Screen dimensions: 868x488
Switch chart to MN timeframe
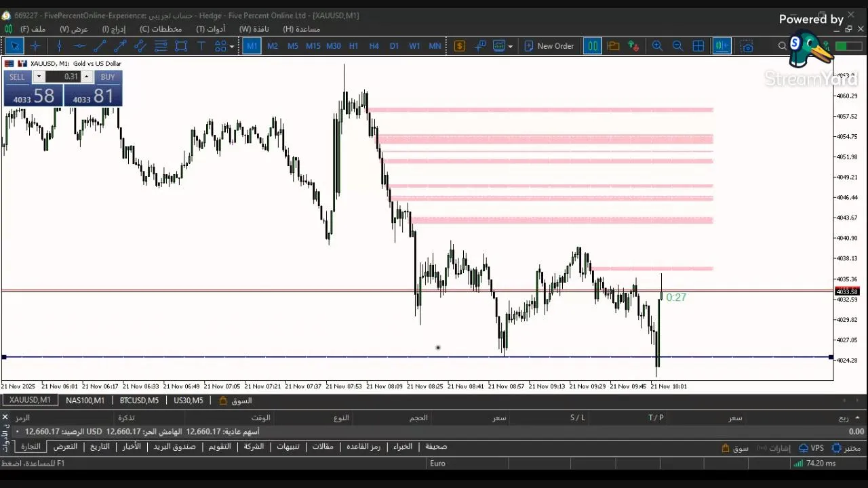click(435, 46)
